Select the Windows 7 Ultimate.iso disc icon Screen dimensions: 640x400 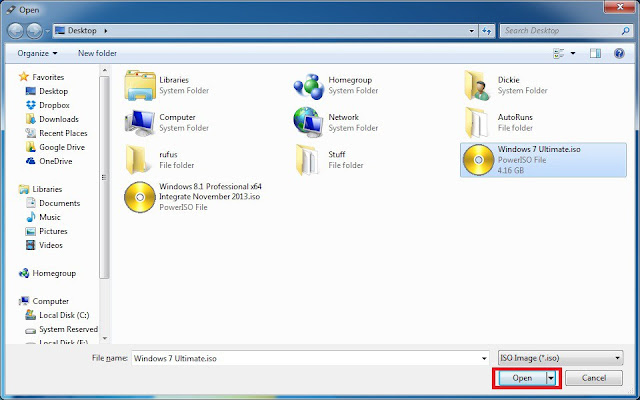pos(478,160)
